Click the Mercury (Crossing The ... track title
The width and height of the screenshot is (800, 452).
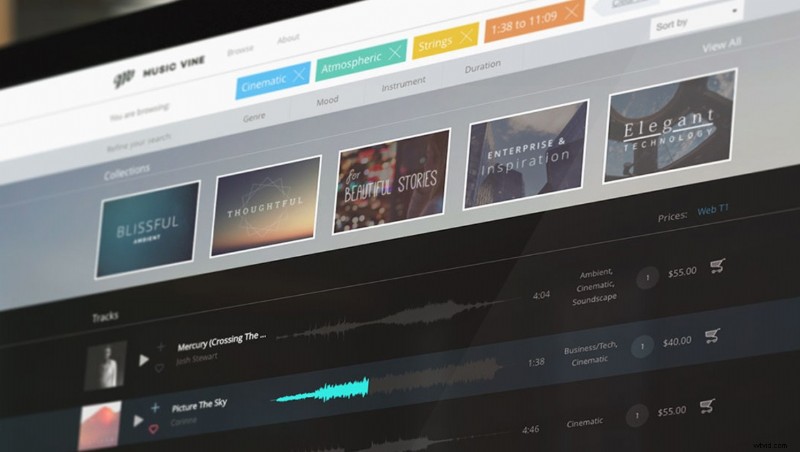221,341
